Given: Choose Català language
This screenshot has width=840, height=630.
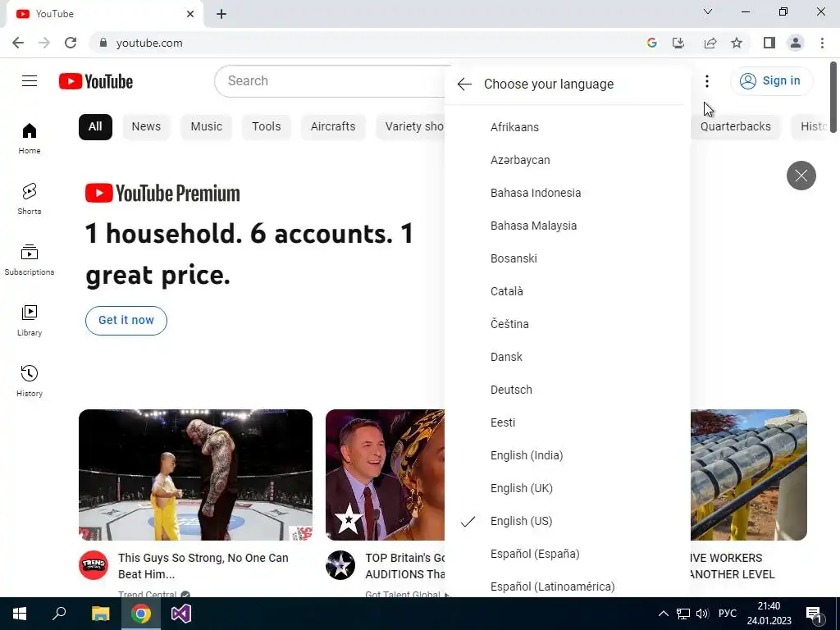Looking at the screenshot, I should click(568, 291).
